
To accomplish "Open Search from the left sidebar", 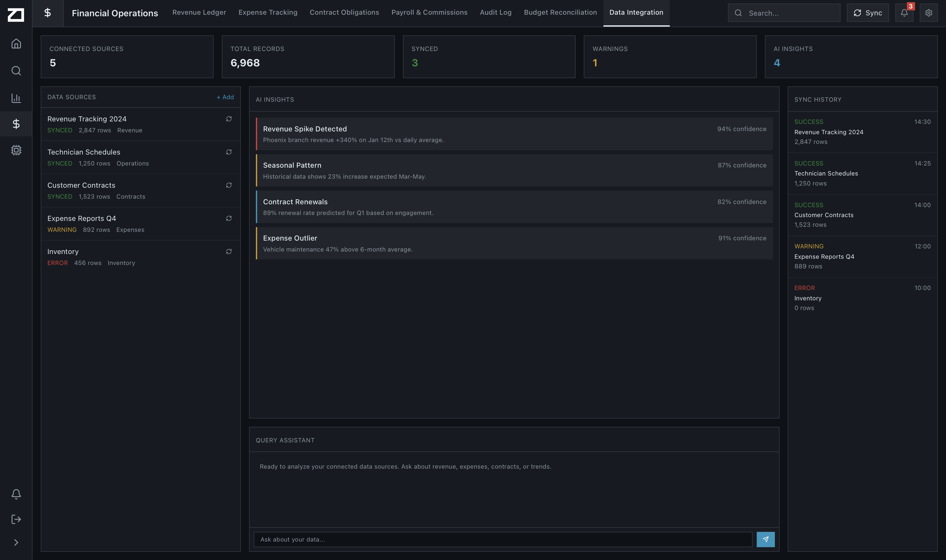I will (16, 71).
